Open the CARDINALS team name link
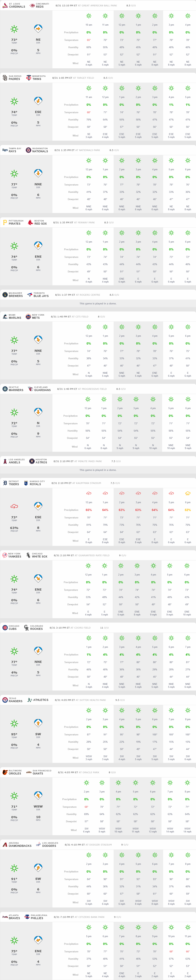Image resolution: width=196 pixels, height=980 pixels. [x=17, y=7]
